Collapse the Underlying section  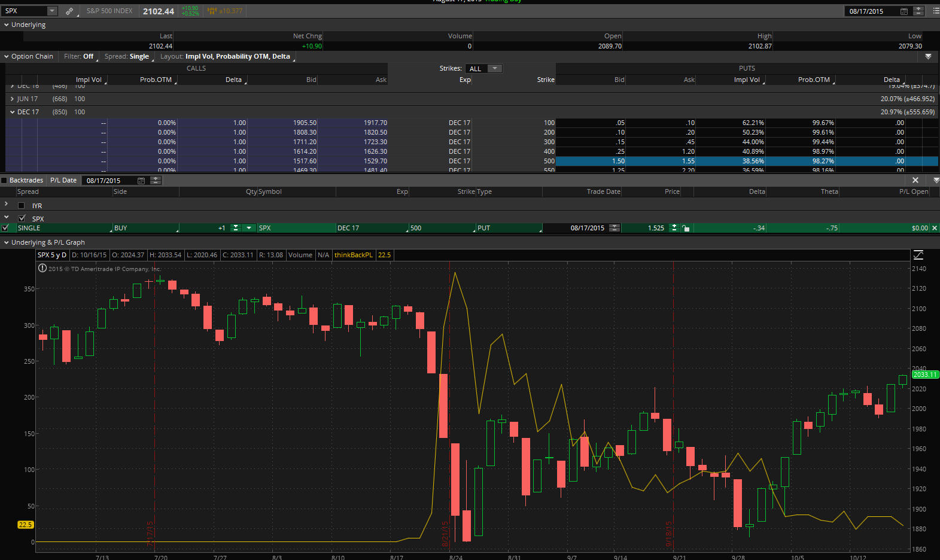[6, 25]
